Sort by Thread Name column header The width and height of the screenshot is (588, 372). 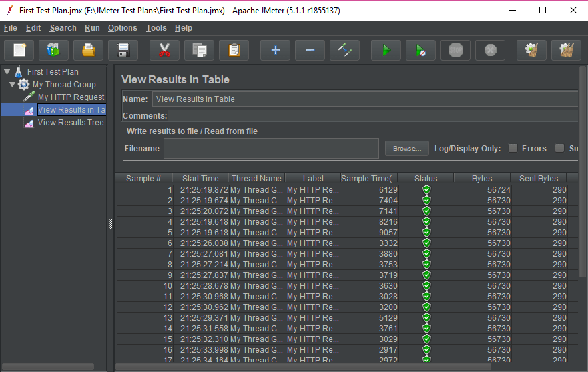pyautogui.click(x=256, y=178)
